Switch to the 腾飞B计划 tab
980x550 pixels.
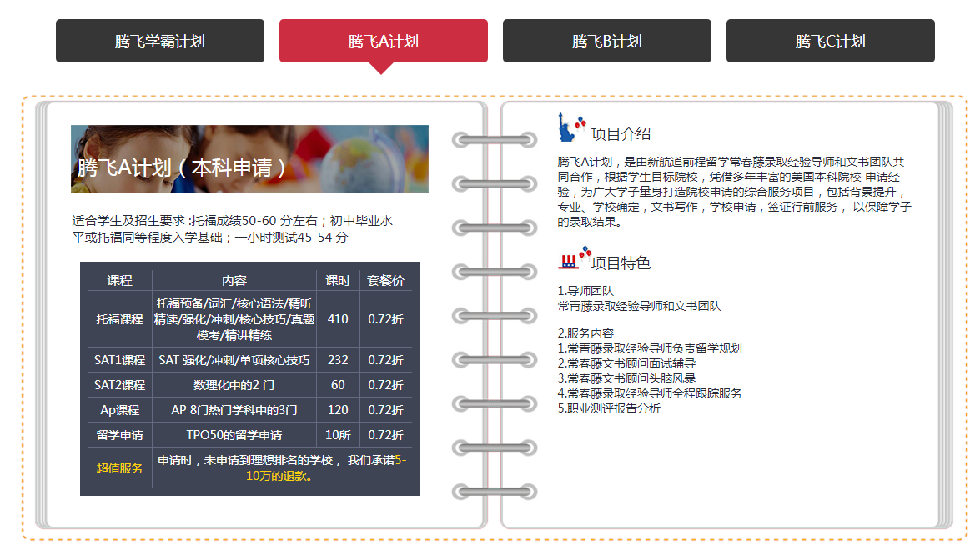[x=606, y=41]
